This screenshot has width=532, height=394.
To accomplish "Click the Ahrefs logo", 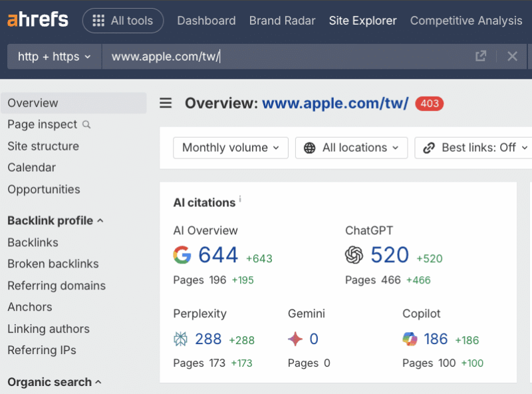I will pyautogui.click(x=38, y=20).
